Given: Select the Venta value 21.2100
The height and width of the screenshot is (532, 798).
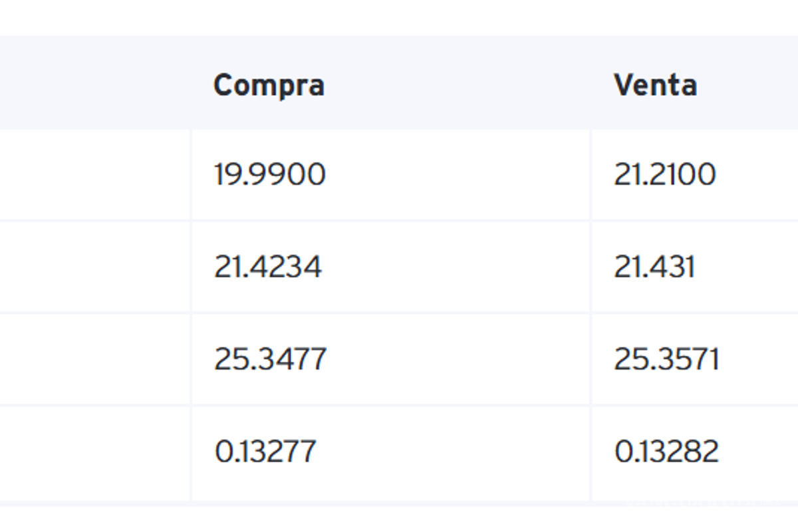Looking at the screenshot, I should pyautogui.click(x=664, y=175).
